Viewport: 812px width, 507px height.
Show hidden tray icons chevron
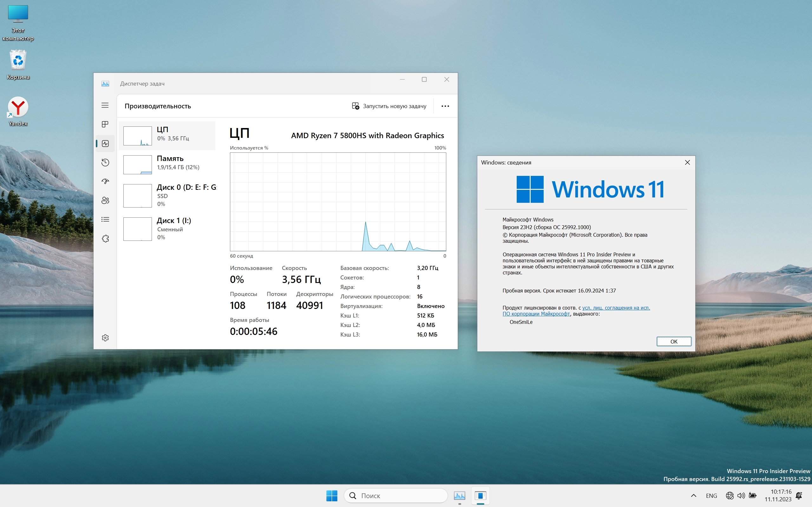tap(693, 495)
